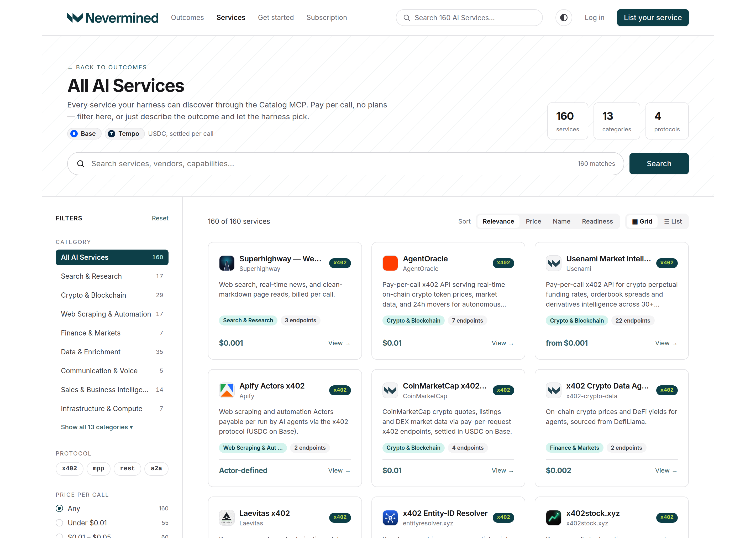Focus the header Search 160 AI Services field
This screenshot has width=756, height=538.
coord(469,18)
